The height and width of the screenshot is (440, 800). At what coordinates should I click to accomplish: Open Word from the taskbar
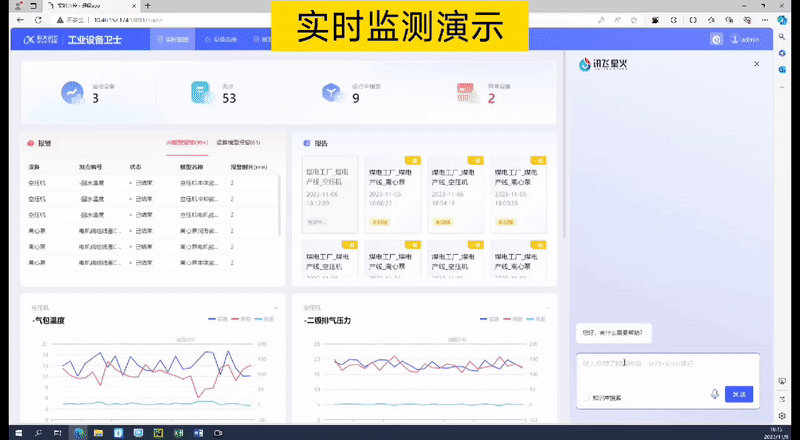point(198,433)
